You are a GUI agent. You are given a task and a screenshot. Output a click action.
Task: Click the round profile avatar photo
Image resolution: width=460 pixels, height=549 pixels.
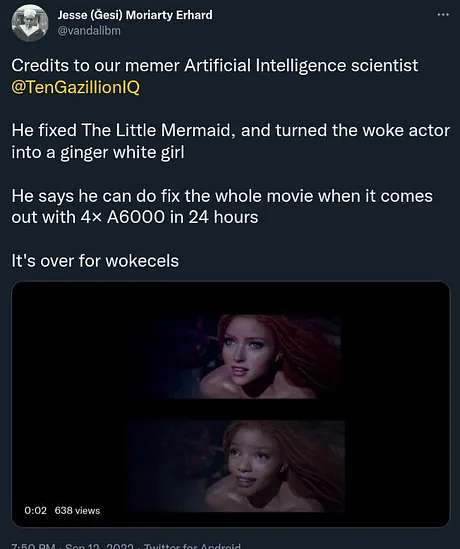pyautogui.click(x=30, y=23)
